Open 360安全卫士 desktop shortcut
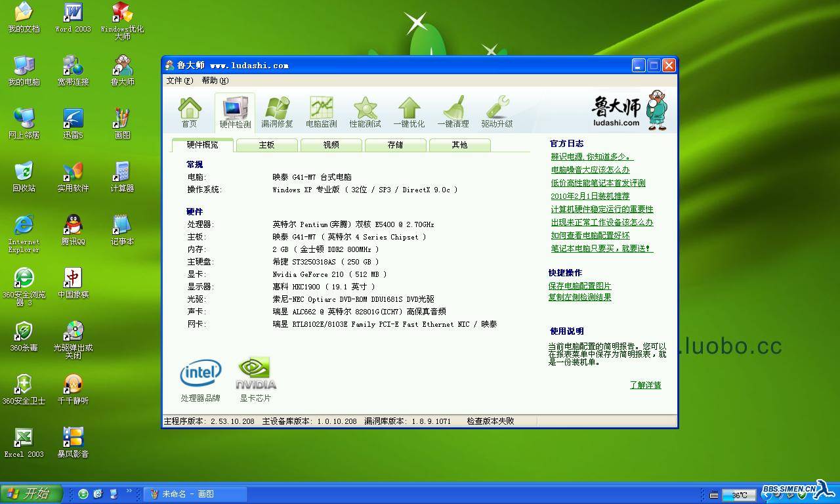This screenshot has width=840, height=504. [x=24, y=390]
